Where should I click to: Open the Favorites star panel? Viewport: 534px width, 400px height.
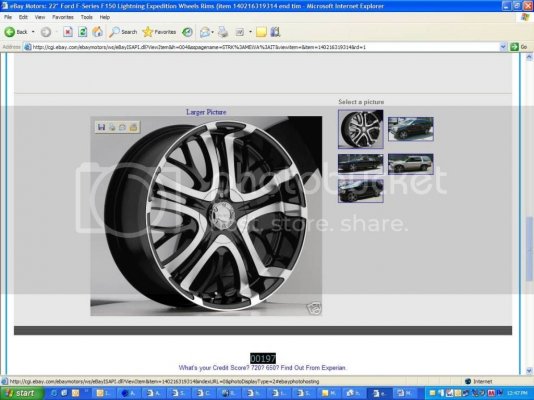[x=159, y=32]
